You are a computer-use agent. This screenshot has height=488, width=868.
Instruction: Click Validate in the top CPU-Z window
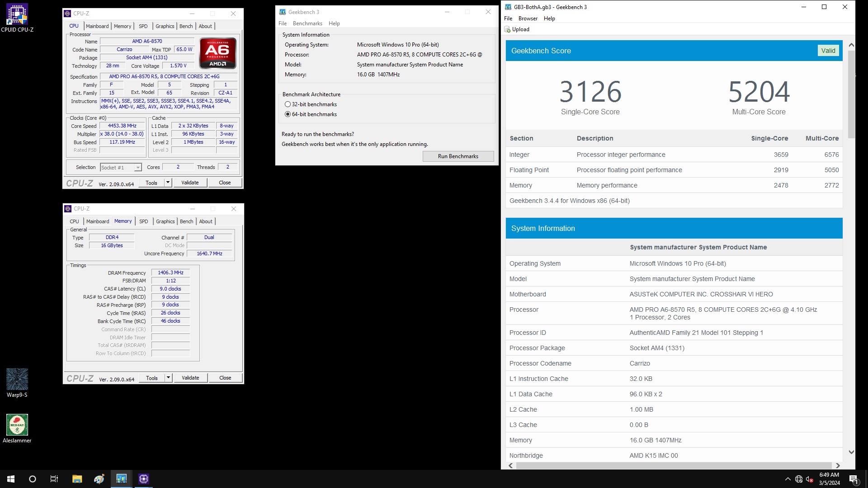(x=190, y=183)
